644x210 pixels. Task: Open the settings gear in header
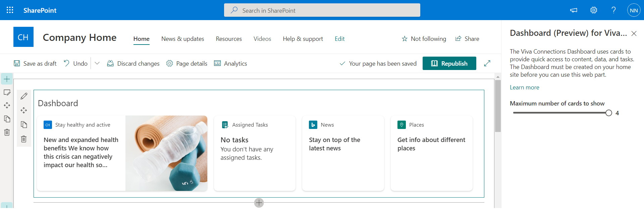(x=593, y=10)
